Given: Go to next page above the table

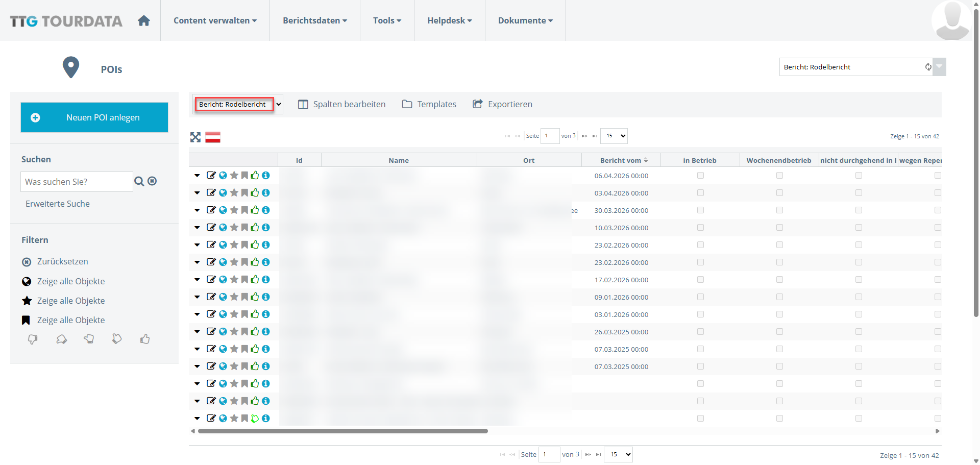Looking at the screenshot, I should pyautogui.click(x=584, y=136).
